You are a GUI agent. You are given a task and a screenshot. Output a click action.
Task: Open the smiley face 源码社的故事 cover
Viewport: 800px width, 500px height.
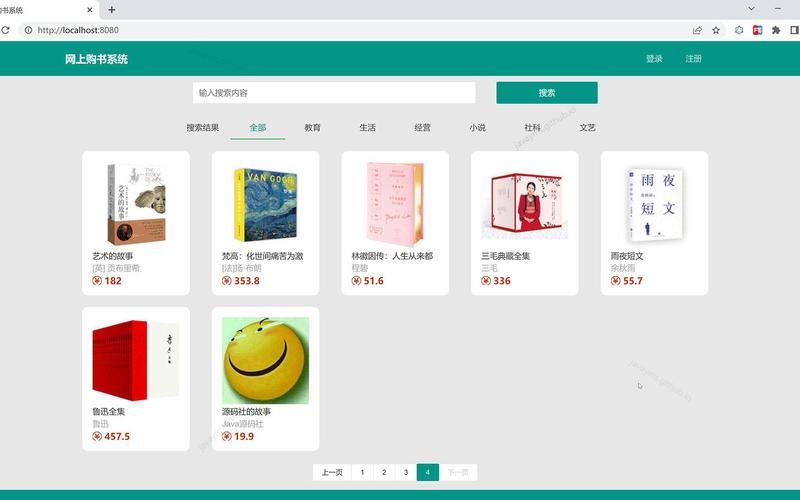tap(266, 360)
